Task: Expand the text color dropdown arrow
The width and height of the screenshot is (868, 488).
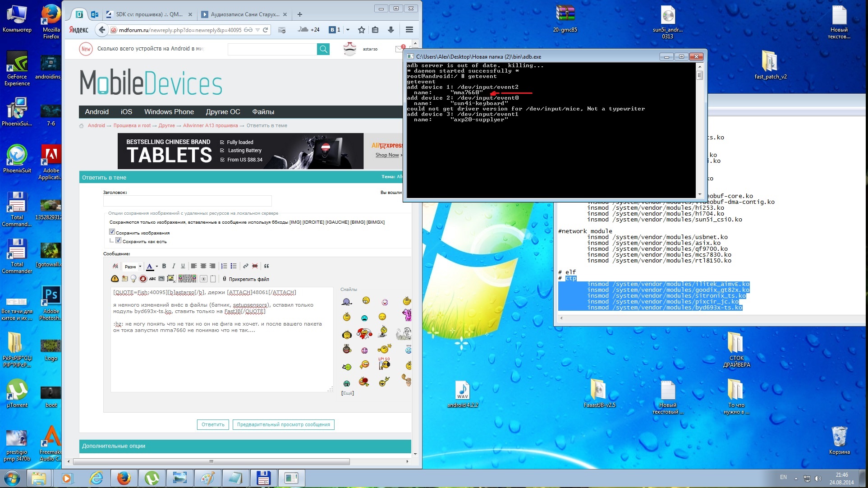Action: point(156,267)
